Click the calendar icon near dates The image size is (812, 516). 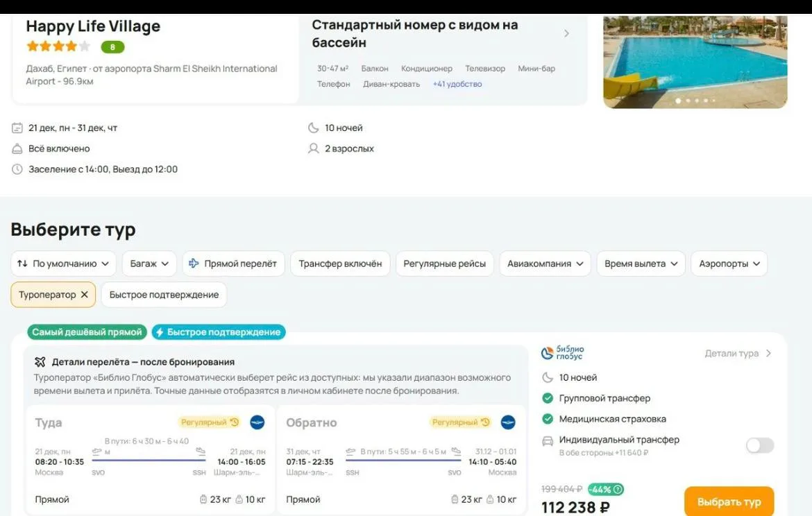(17, 128)
